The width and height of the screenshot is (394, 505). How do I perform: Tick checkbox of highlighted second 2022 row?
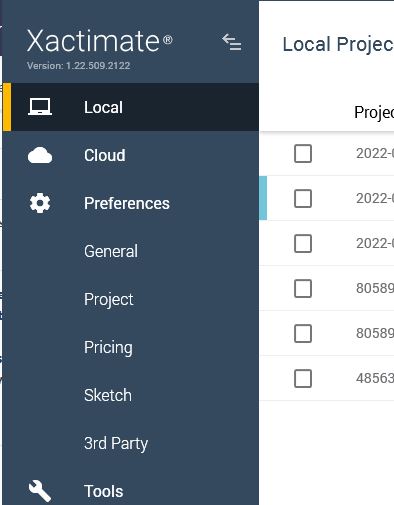(303, 198)
